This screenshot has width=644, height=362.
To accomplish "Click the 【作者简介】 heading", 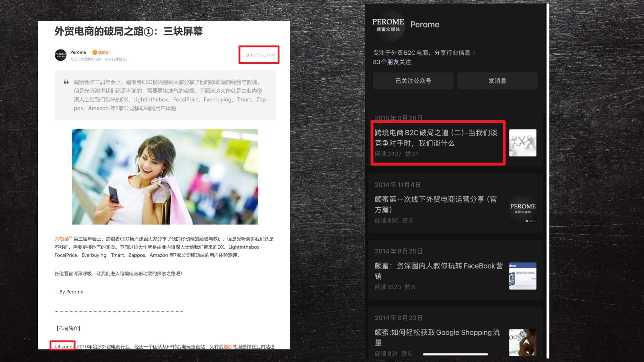I will click(x=68, y=328).
